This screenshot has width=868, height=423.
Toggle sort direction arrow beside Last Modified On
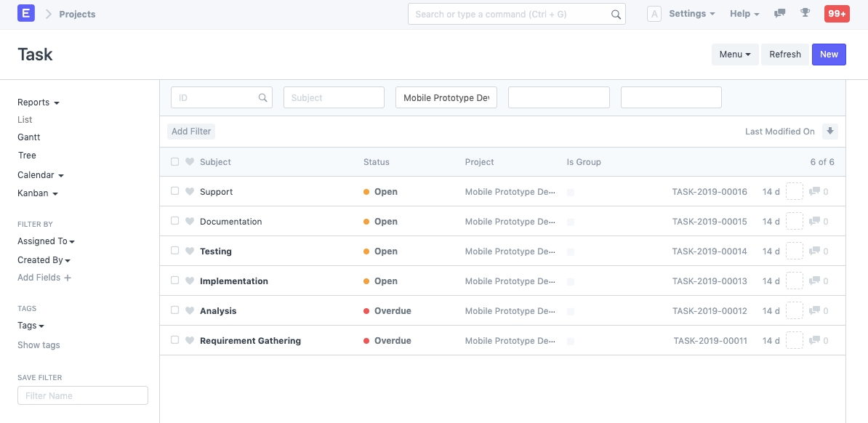[x=829, y=132]
